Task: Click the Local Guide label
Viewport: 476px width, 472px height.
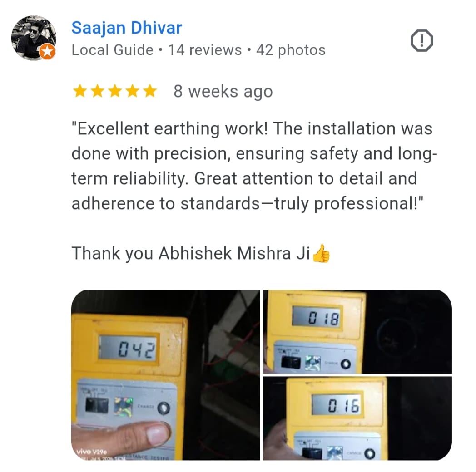Action: point(112,50)
